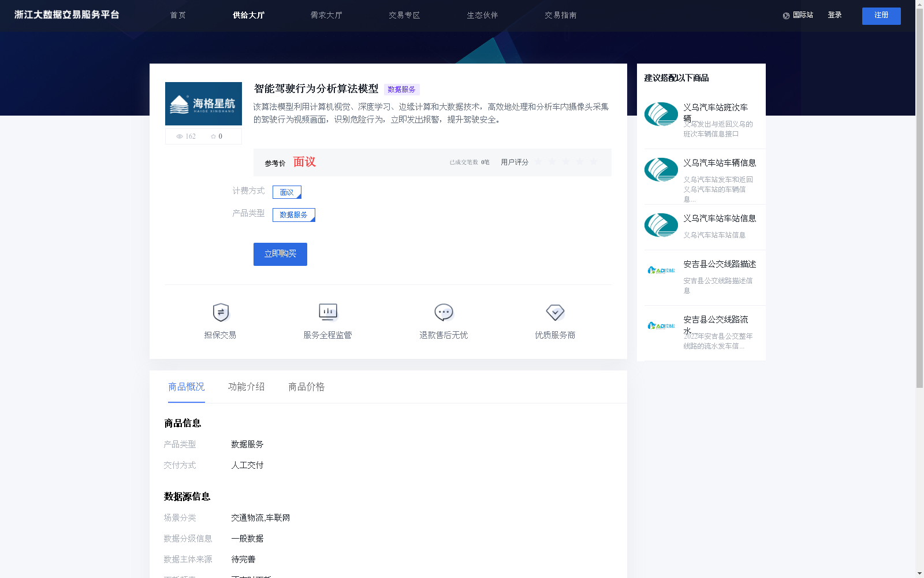Open 供给大厅 navigation item
Viewport: 924px width, 578px height.
[x=248, y=15]
